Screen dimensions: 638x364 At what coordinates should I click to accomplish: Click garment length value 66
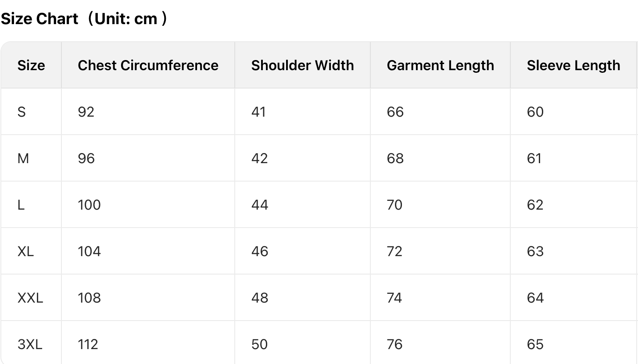point(395,112)
